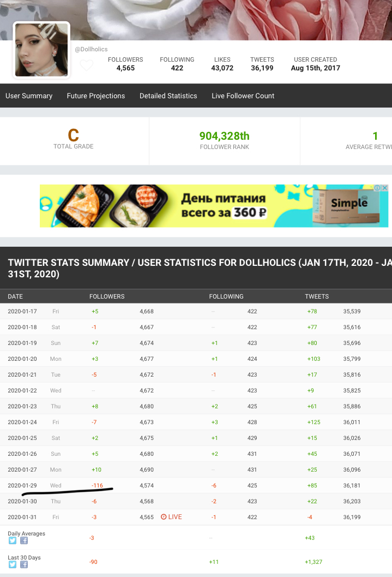The image size is (392, 577).
Task: Click the FOLLOWERS column header in table
Action: click(107, 296)
